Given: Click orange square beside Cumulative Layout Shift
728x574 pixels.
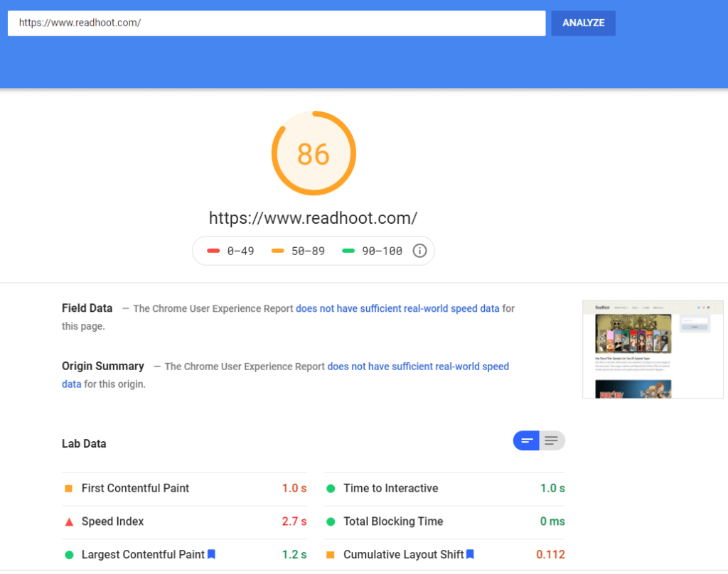Looking at the screenshot, I should [331, 555].
